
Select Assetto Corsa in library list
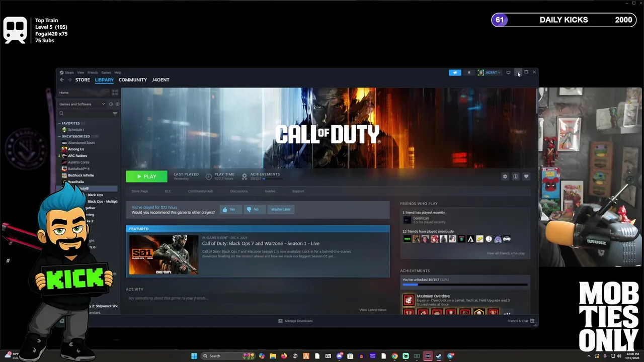(x=78, y=162)
